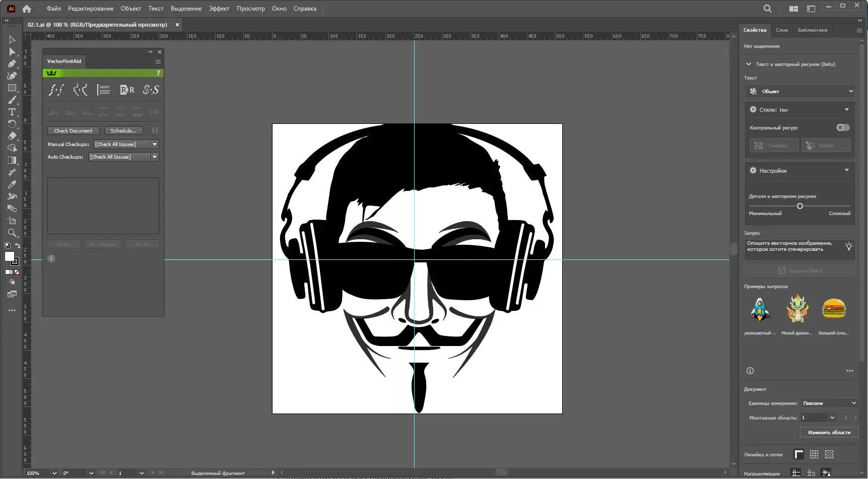The height and width of the screenshot is (479, 868).
Task: Select the Paintbrush tool
Action: 12,100
